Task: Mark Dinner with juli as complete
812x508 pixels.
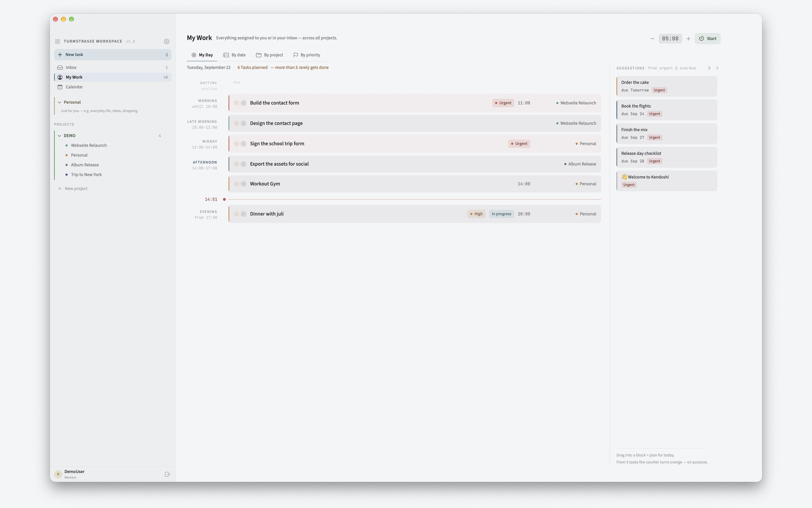Action: [x=244, y=214]
